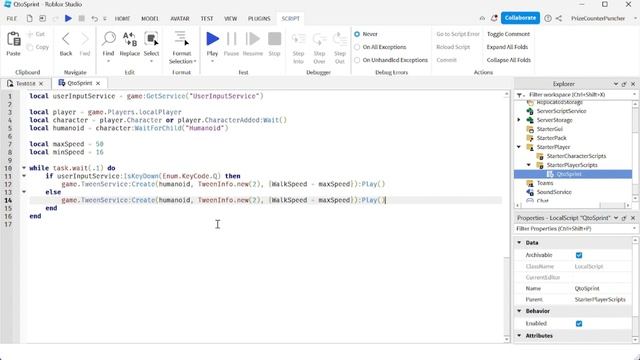Click the Select tool in Edit group

(151, 44)
